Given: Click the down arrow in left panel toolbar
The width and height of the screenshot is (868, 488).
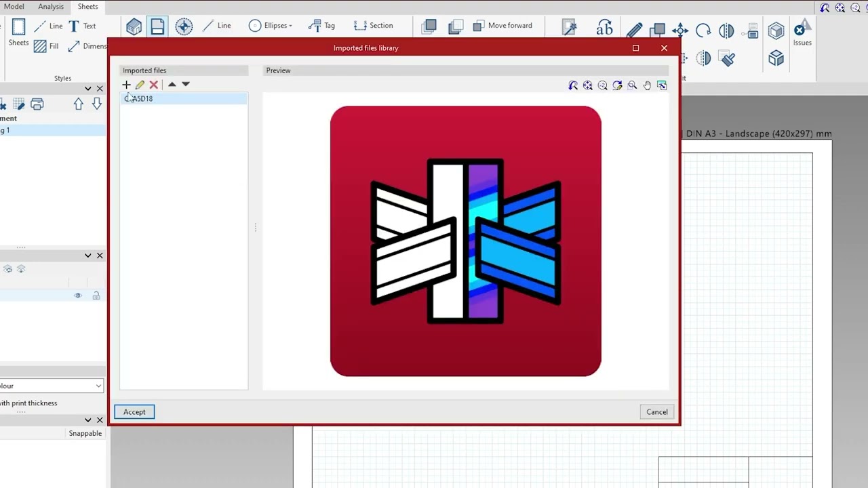Looking at the screenshot, I should [x=97, y=104].
